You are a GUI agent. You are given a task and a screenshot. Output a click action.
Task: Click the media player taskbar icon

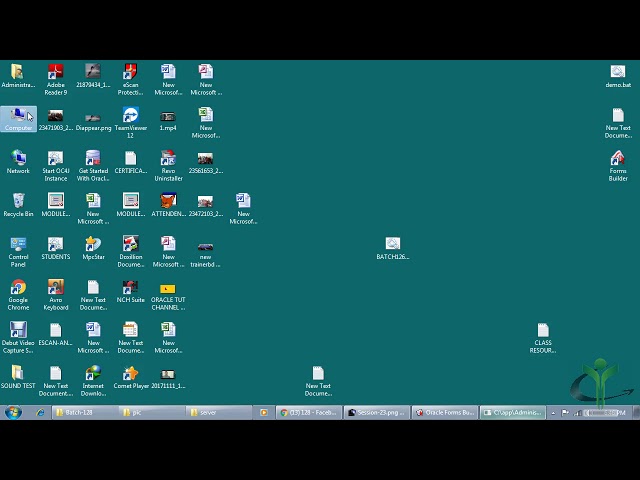[x=264, y=412]
